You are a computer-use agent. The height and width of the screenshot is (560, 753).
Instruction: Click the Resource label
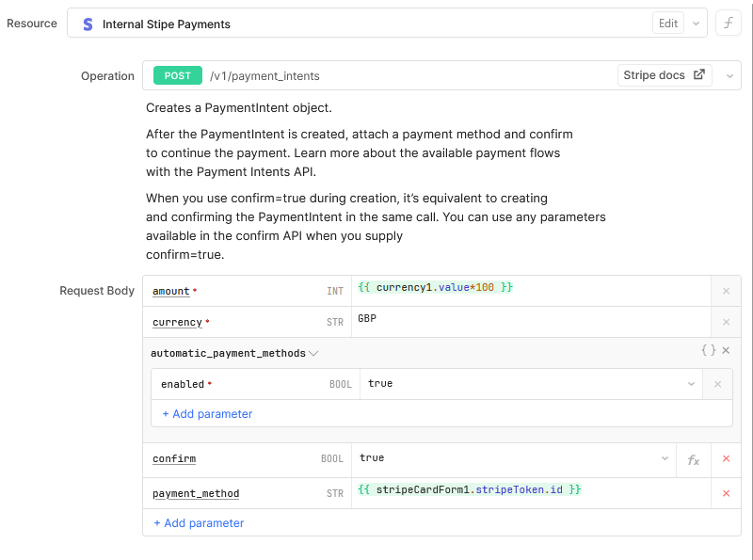[x=32, y=23]
